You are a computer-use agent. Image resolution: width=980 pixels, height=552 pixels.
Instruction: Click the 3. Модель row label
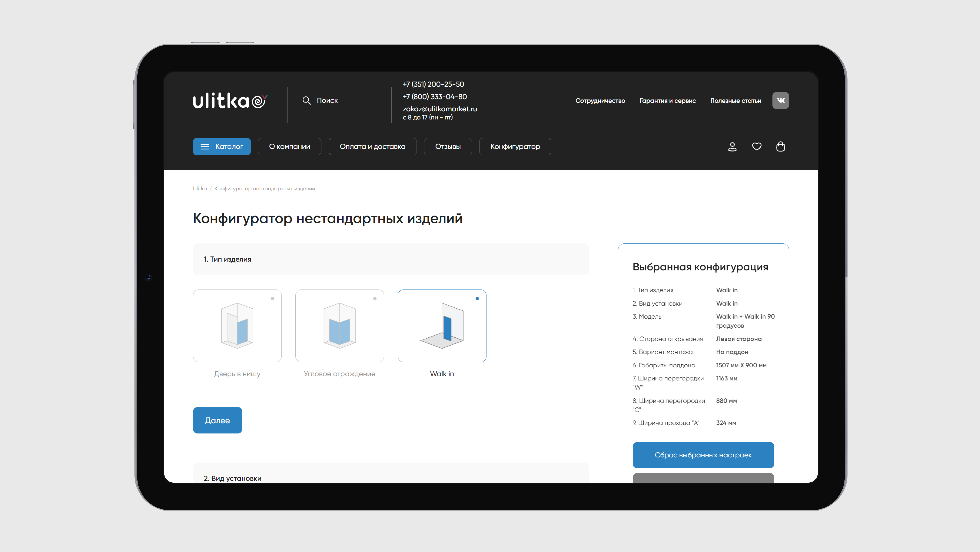647,317
